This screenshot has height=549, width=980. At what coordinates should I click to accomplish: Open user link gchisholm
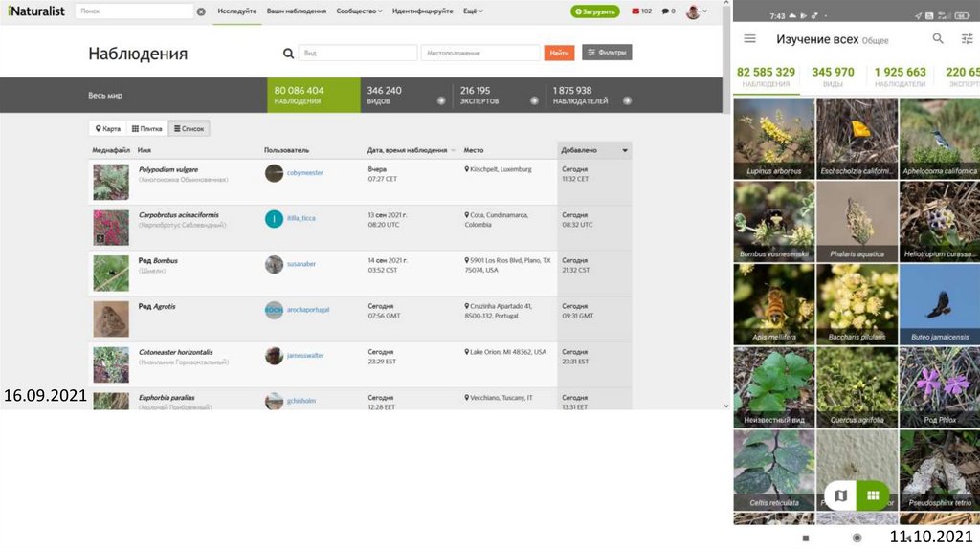pyautogui.click(x=301, y=401)
